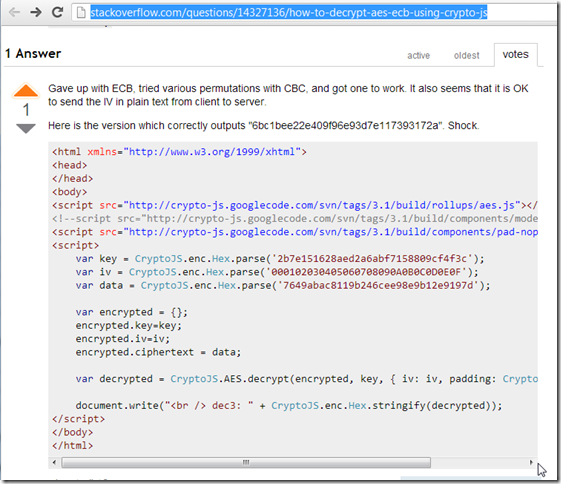The image size is (561, 484).
Task: Click the closing '</html>' tag line
Action: pyautogui.click(x=72, y=445)
